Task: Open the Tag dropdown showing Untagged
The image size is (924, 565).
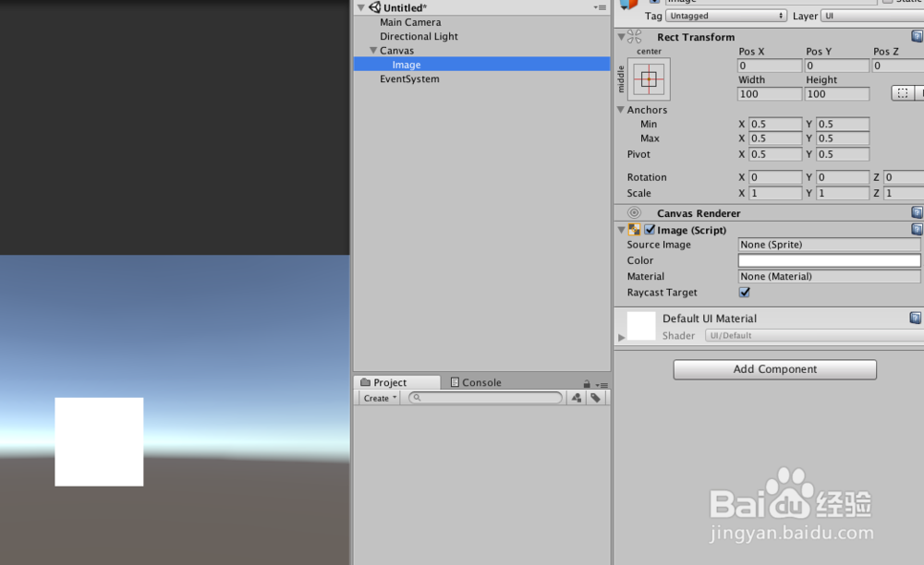Action: (726, 16)
